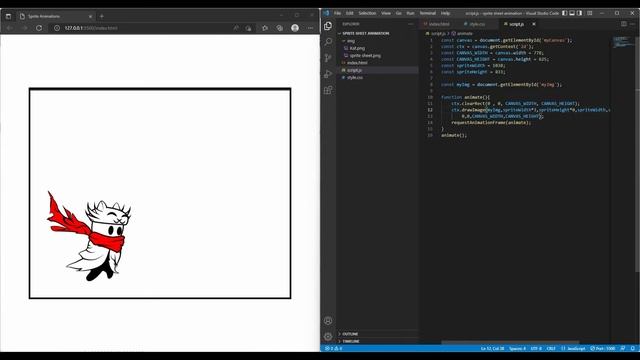Select the Sprite Animation browser tab
The width and height of the screenshot is (640, 360).
click(55, 16)
